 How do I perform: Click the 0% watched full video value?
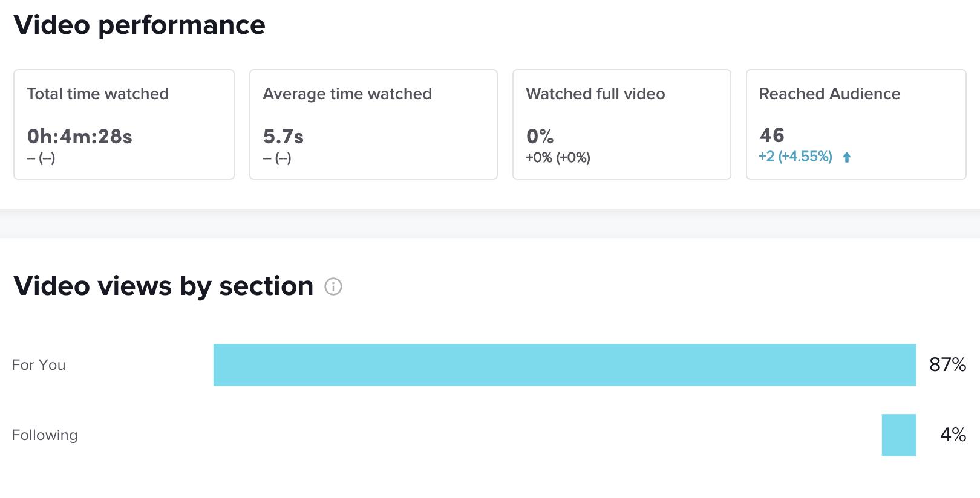(540, 137)
